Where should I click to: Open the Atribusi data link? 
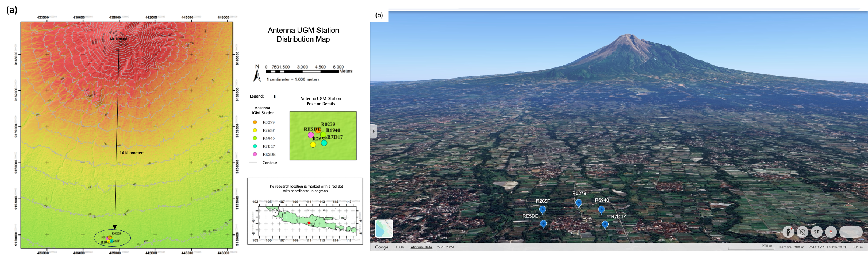click(421, 247)
